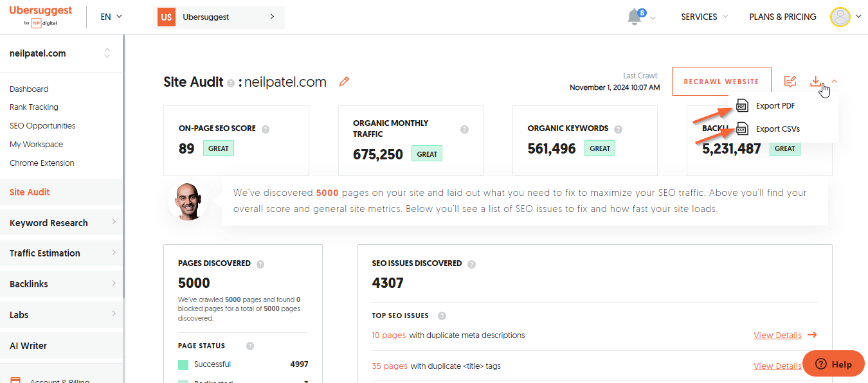View Details for duplicate title tags
The height and width of the screenshot is (383, 868).
[777, 366]
